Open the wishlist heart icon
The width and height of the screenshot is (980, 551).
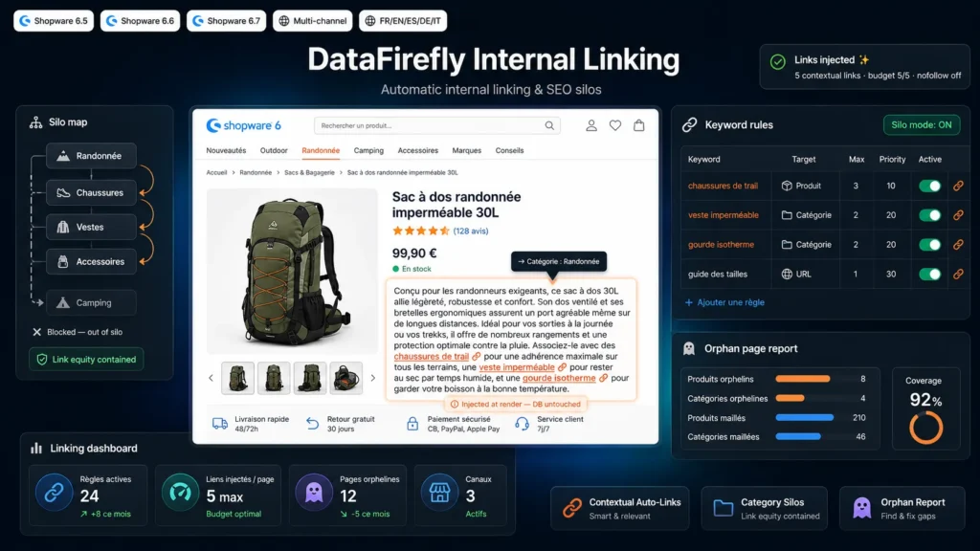615,125
